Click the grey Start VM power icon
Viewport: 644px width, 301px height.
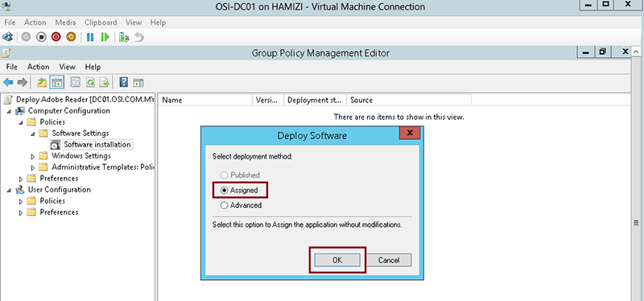(26, 37)
